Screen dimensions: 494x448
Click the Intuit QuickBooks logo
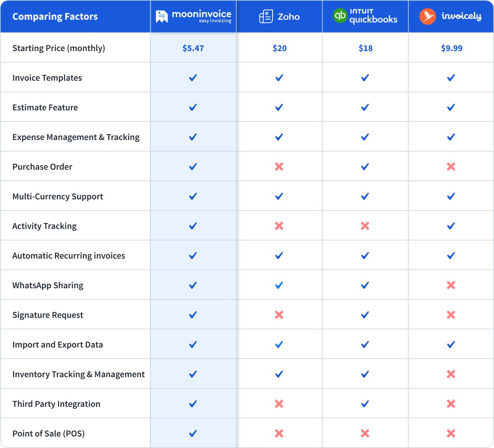pos(365,16)
